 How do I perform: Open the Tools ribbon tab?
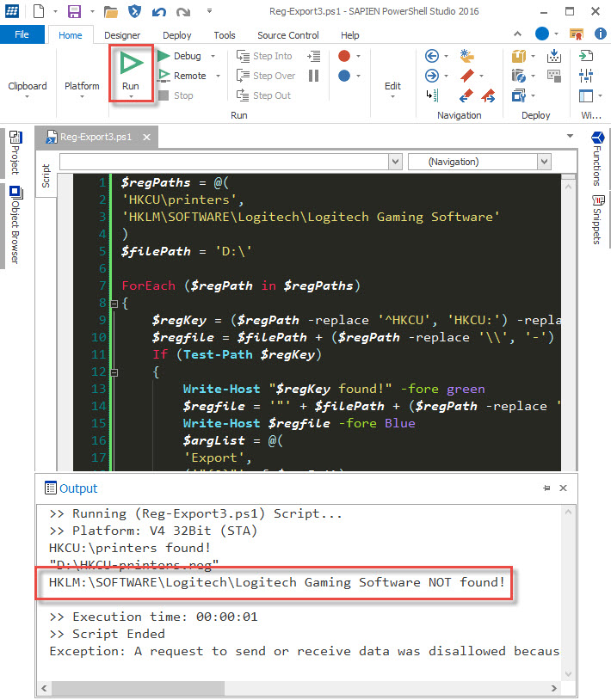click(225, 35)
